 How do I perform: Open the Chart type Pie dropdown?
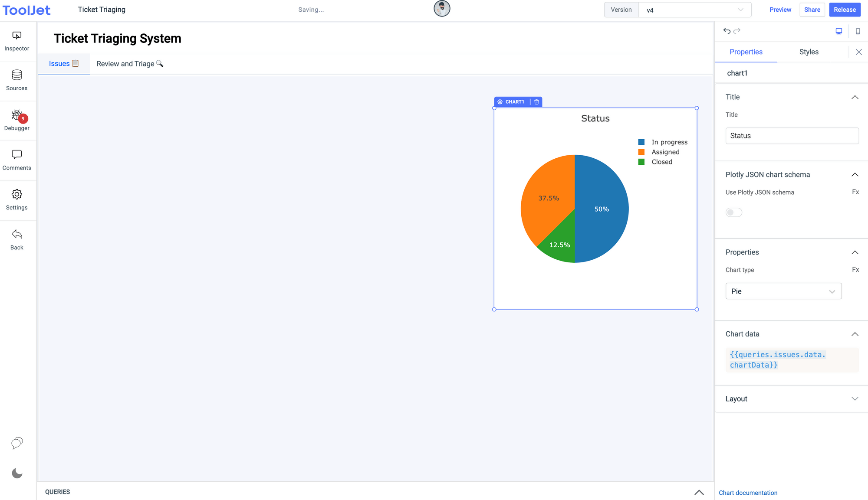pyautogui.click(x=783, y=291)
